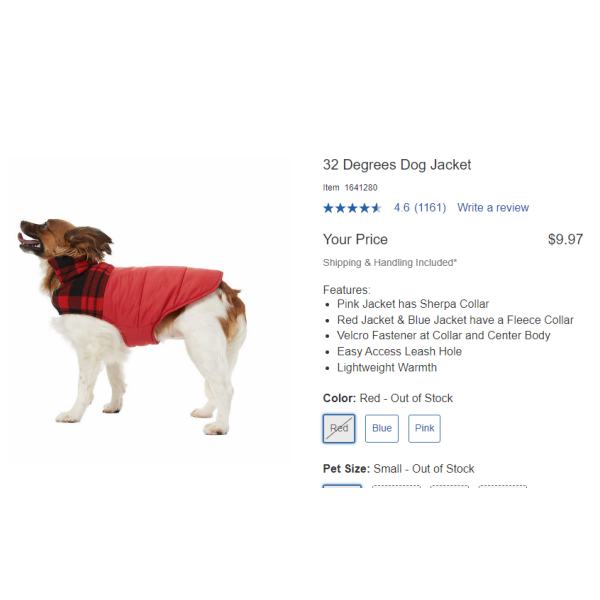Select the crossed-out Red color option
The width and height of the screenshot is (600, 600).
(339, 429)
